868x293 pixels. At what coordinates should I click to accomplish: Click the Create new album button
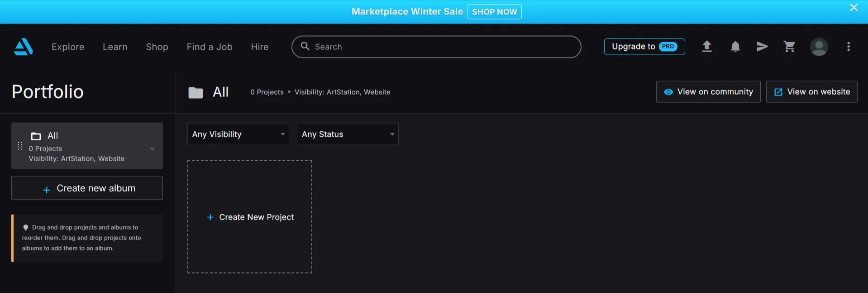click(87, 188)
